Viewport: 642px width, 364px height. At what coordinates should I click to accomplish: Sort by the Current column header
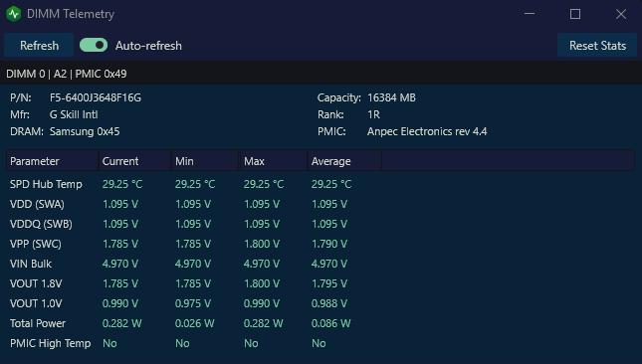click(x=134, y=161)
